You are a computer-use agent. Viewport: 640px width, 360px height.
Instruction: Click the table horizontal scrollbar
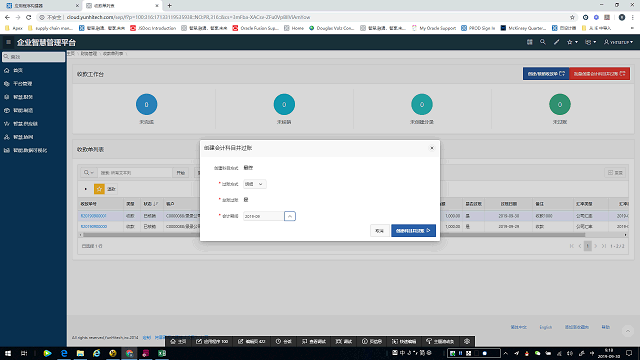coord(334,235)
